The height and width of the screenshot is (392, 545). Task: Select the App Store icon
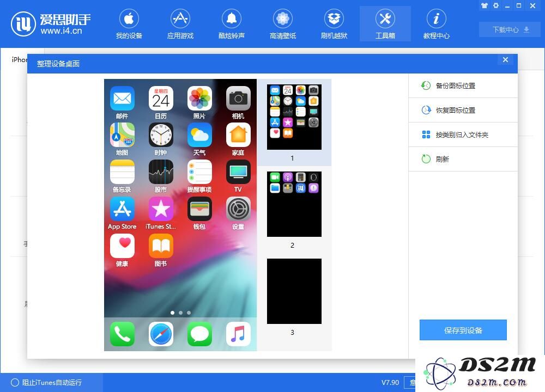click(x=122, y=209)
